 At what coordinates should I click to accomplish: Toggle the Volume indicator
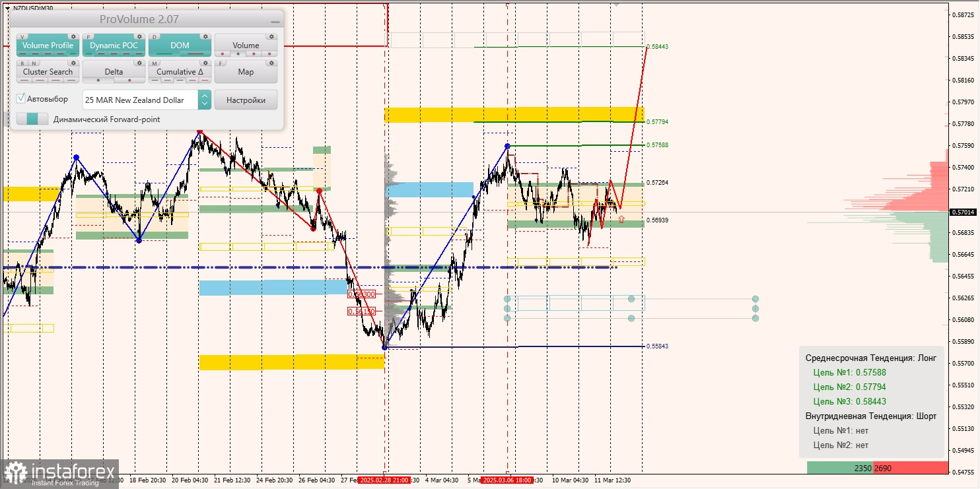coord(246,46)
